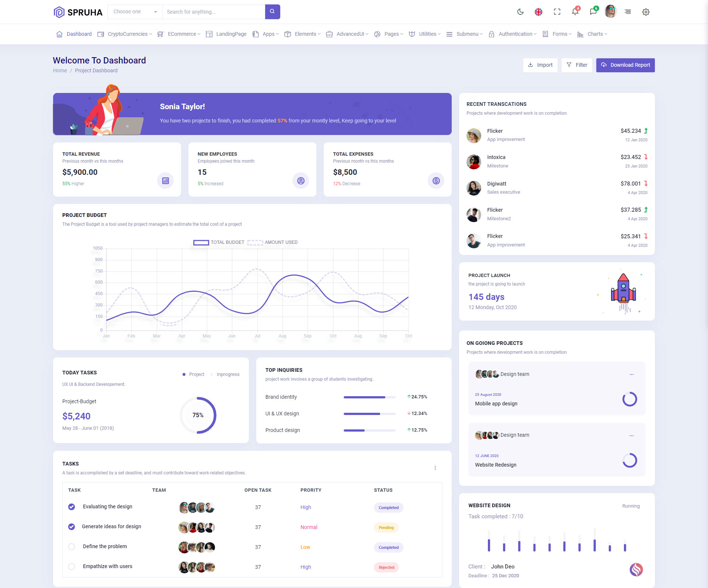708x588 pixels.
Task: Toggle dark mode with moon icon
Action: [x=520, y=12]
